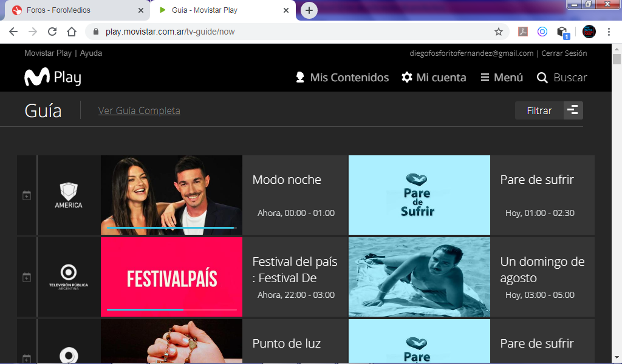The height and width of the screenshot is (364, 622).
Task: Click the address bar URL
Action: [170, 32]
